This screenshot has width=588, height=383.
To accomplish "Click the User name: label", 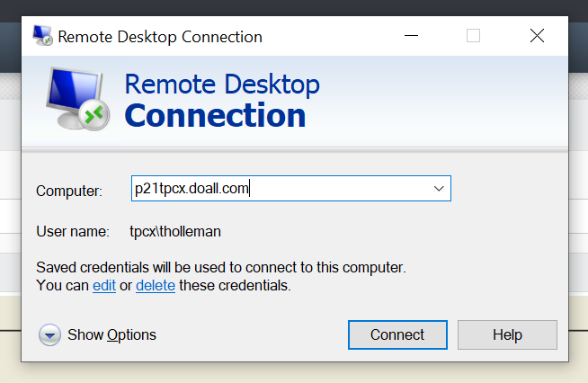I will [72, 232].
